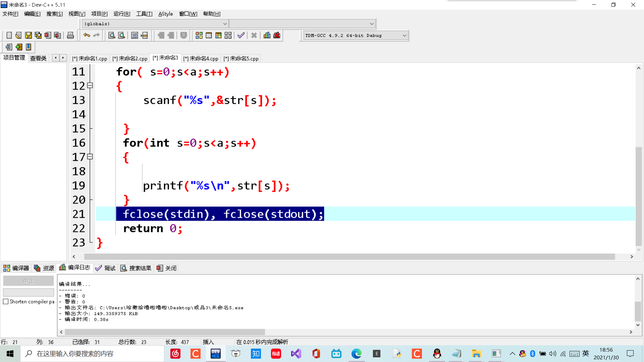Toggle the Shorten compiler paths checkbox
Screen dimensions: 644x362
6,302
